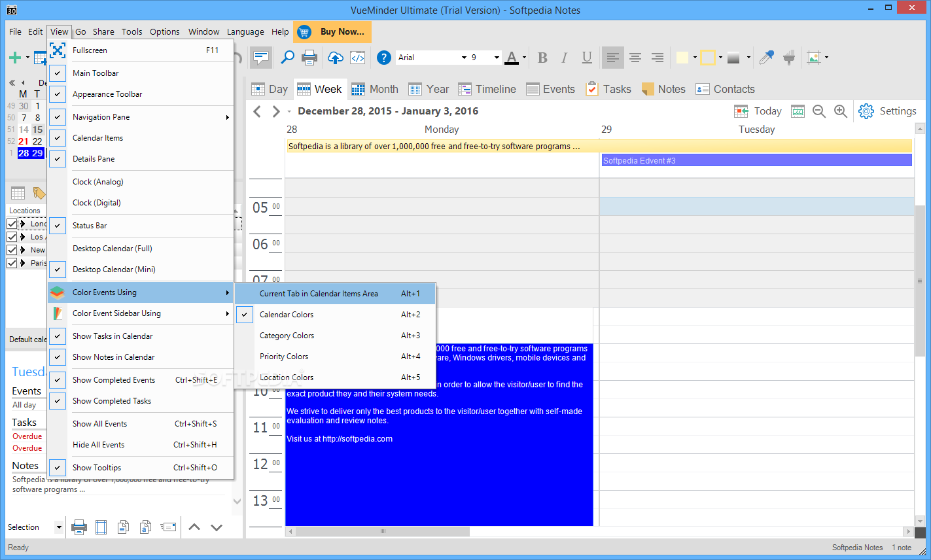
Task: Expand Color Event Sidebar Using submenu
Action: (x=228, y=313)
